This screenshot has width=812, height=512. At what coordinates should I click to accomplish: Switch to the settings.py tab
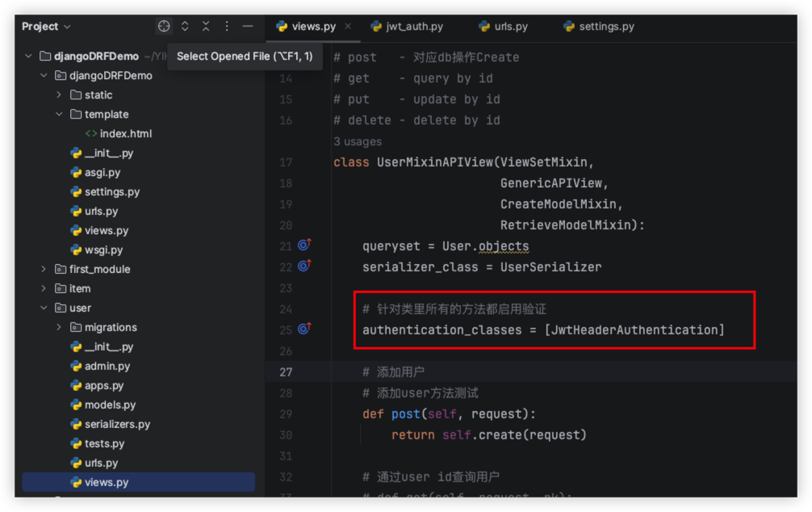pos(605,27)
